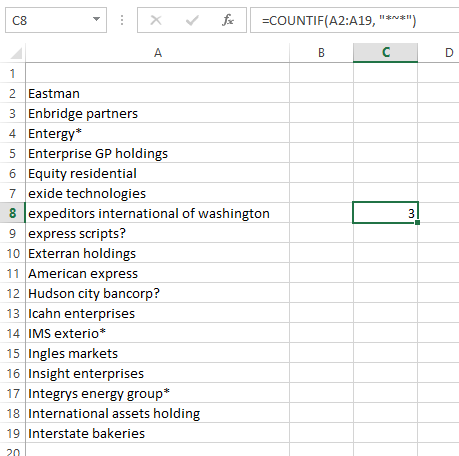Image resolution: width=459 pixels, height=456 pixels.
Task: Select the IMS exterio* cell
Action: tap(158, 333)
